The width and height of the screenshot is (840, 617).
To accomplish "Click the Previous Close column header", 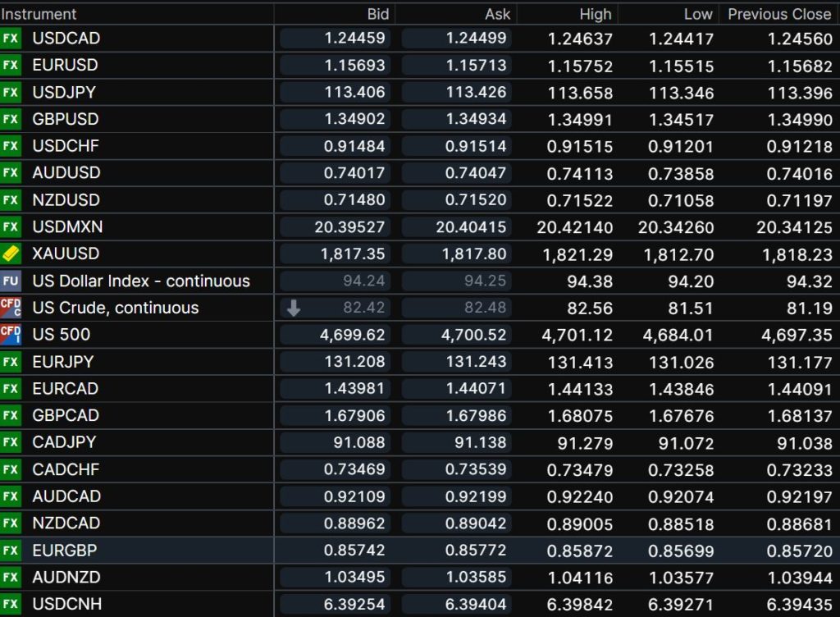I will pyautogui.click(x=778, y=14).
